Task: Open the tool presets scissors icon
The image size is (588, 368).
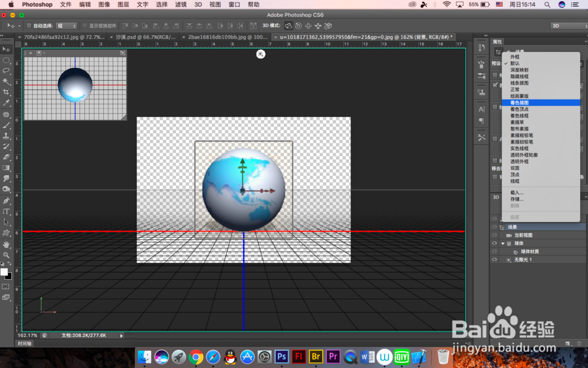Action: pyautogui.click(x=482, y=138)
